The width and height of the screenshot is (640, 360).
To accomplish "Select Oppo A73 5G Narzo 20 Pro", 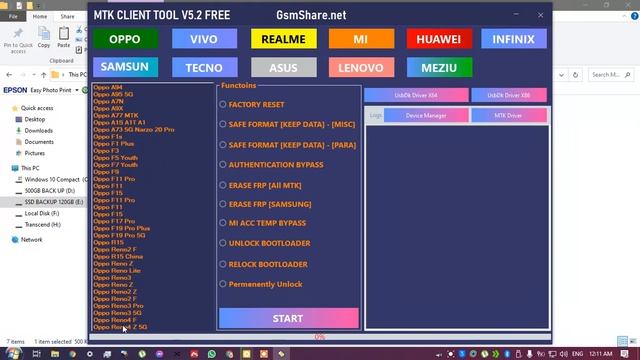I will (134, 129).
